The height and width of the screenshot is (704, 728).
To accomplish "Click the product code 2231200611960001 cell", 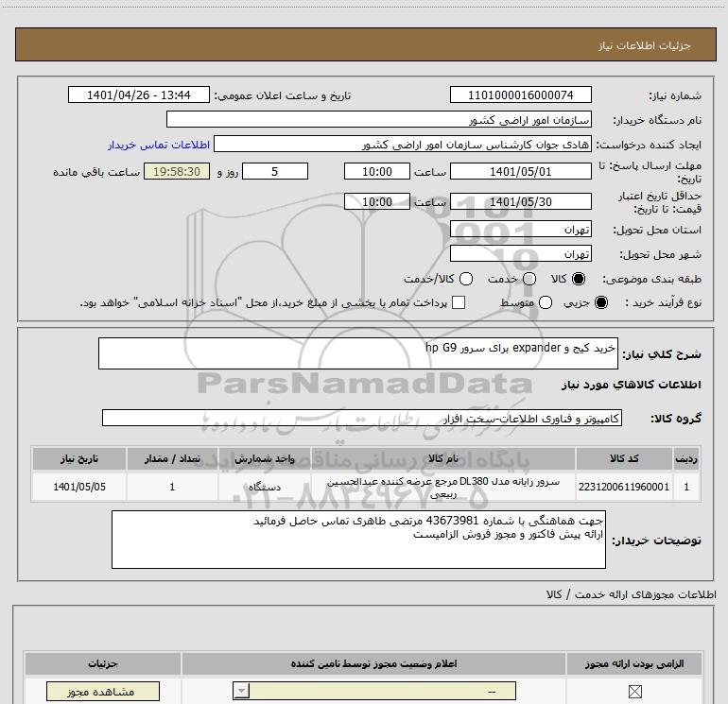I will [624, 487].
